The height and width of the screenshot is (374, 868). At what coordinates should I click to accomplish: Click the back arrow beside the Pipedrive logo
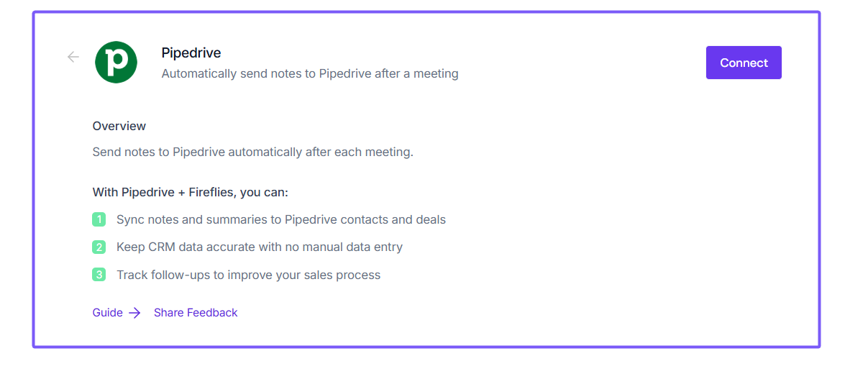[73, 57]
